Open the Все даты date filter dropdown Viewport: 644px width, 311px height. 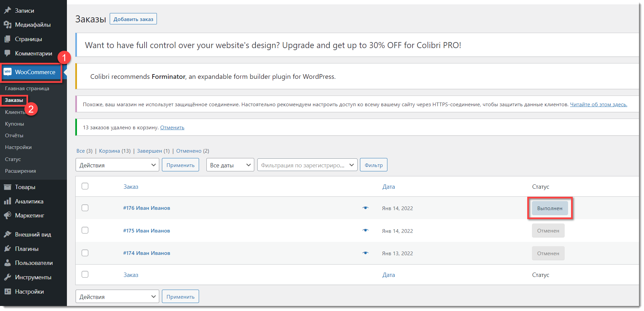pos(230,165)
